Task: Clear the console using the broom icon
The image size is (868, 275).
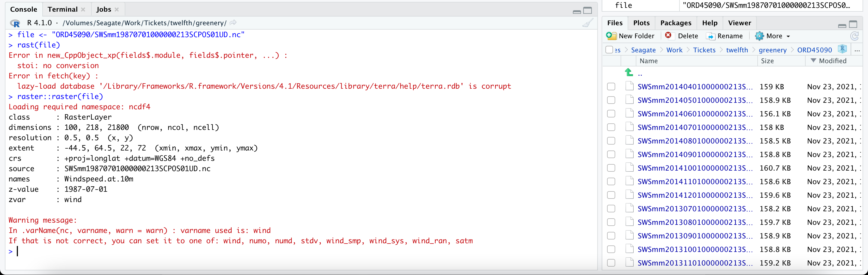Action: 588,23
